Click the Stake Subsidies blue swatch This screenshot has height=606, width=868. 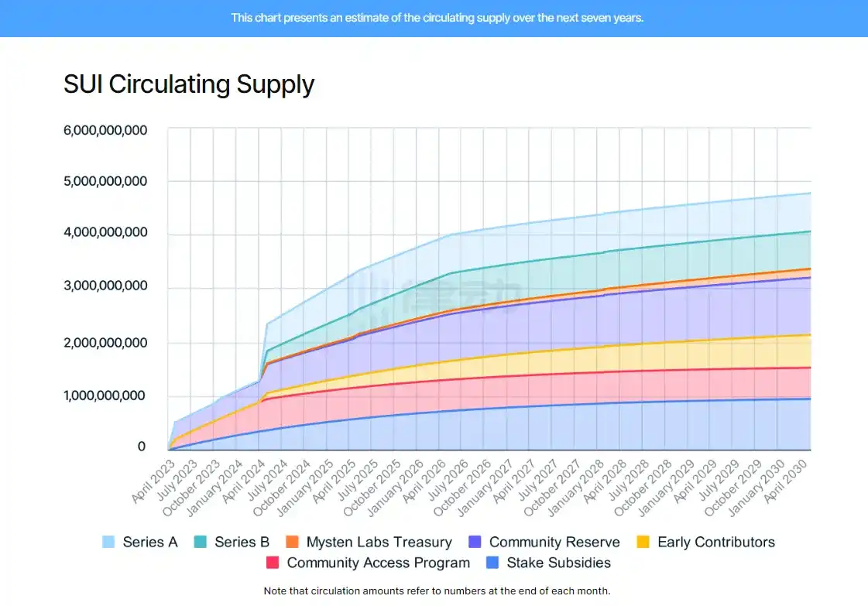(x=492, y=563)
